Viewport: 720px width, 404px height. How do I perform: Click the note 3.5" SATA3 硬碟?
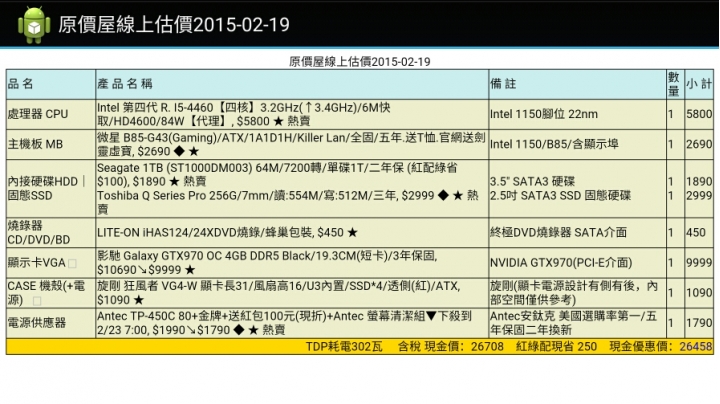[x=532, y=181]
